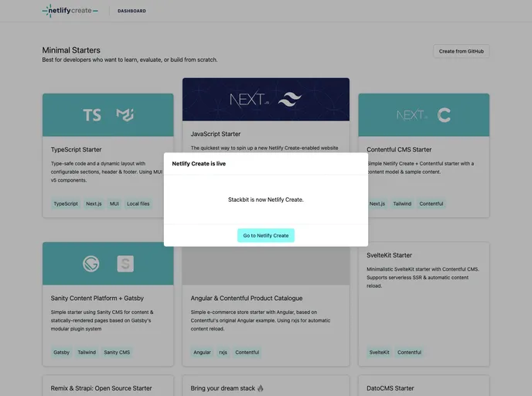Click the SvelteKit Starter description text
This screenshot has height=396, width=532.
[422, 278]
